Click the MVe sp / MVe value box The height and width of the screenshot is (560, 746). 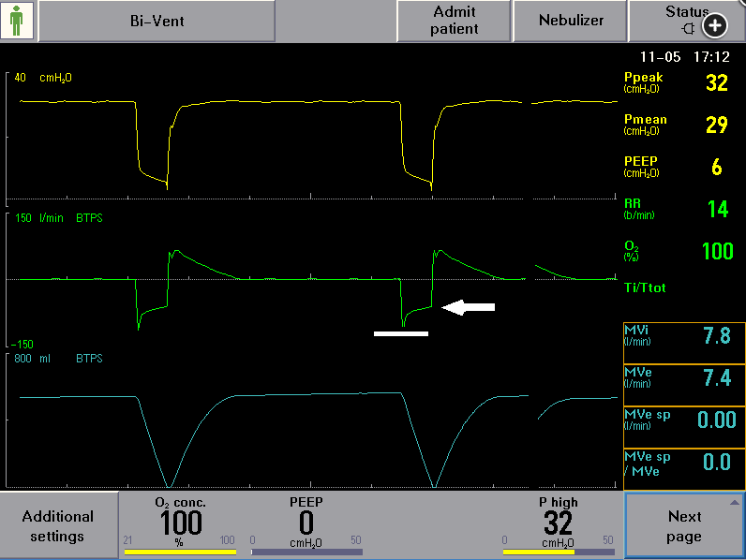[x=684, y=463]
